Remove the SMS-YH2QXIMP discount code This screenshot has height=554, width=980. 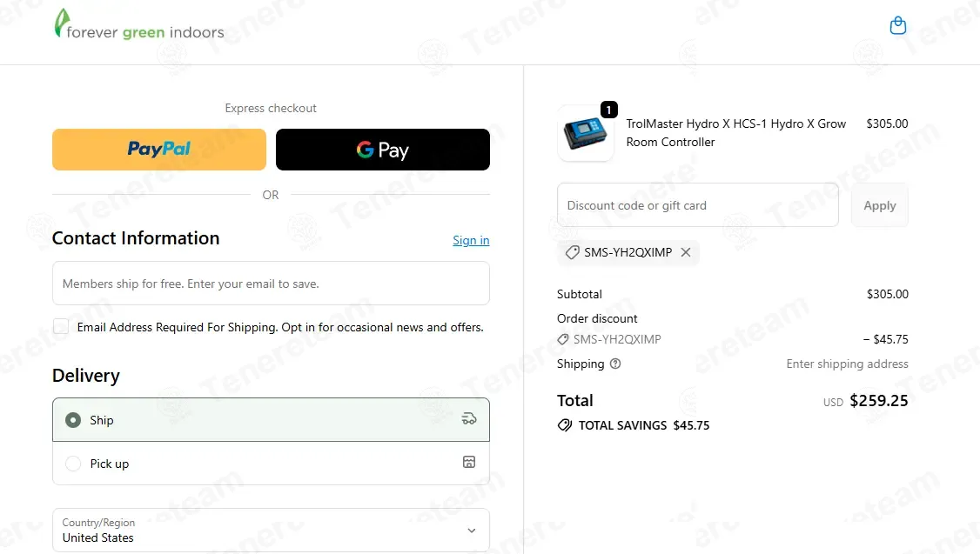tap(686, 252)
